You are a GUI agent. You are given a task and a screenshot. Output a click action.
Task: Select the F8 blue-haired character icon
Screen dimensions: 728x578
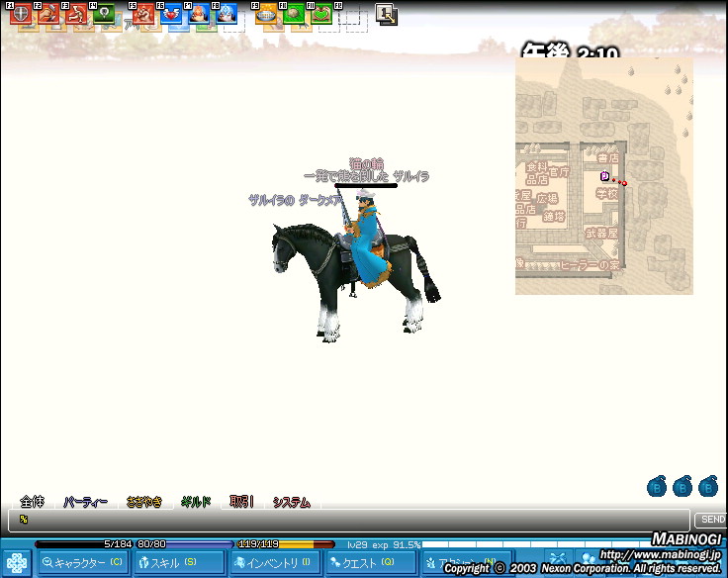click(227, 14)
